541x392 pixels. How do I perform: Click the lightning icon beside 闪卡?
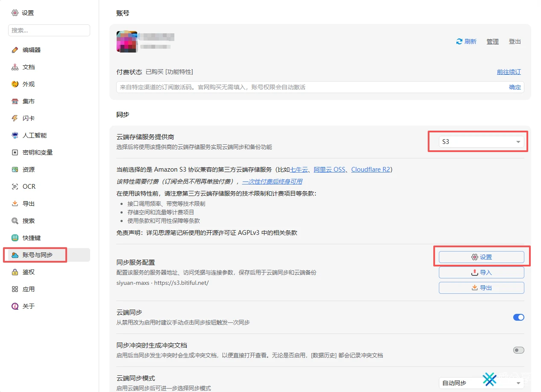point(15,118)
